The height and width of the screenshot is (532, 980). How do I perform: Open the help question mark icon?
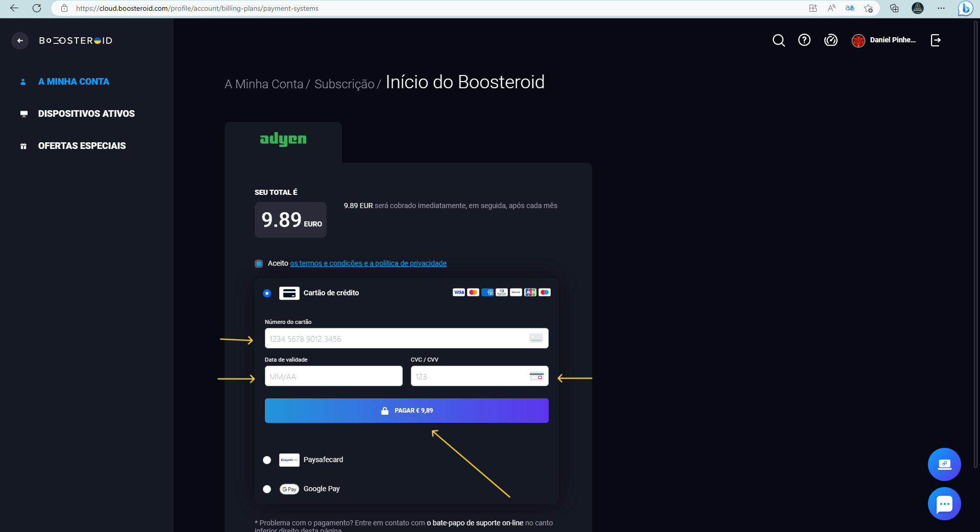pyautogui.click(x=804, y=40)
